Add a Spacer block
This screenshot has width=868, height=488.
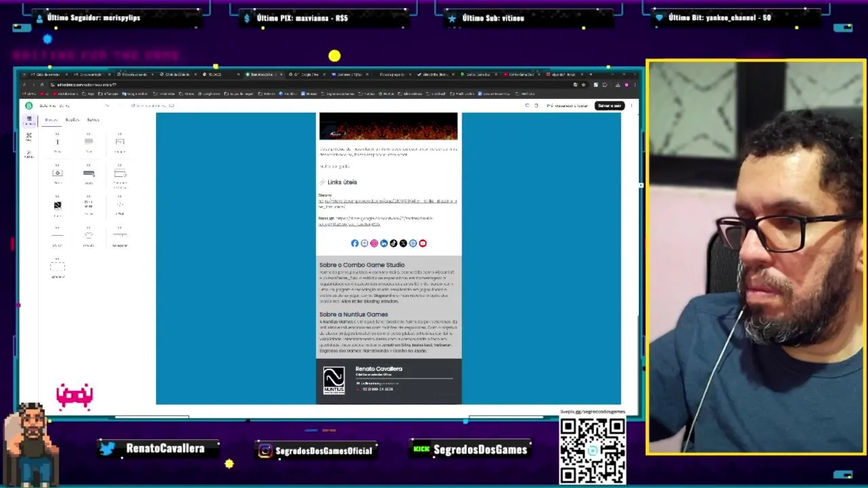tap(57, 268)
